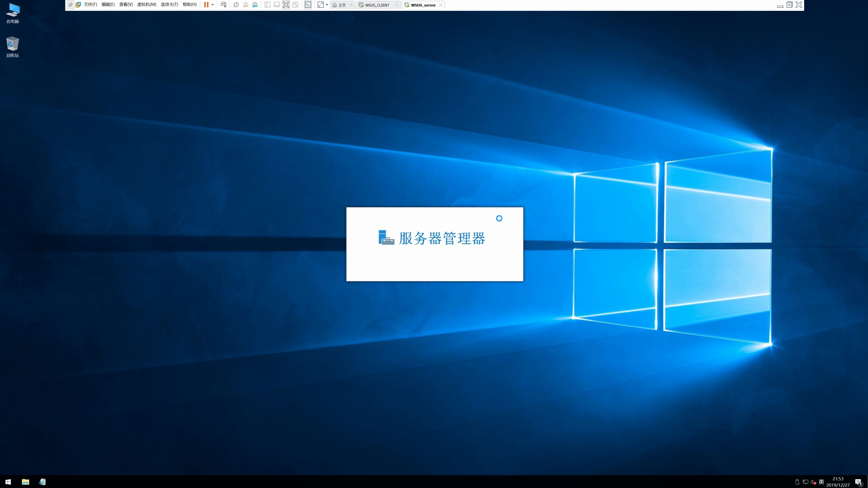Revert to previous snapshot icon
This screenshot has width=868, height=488.
tap(246, 5)
